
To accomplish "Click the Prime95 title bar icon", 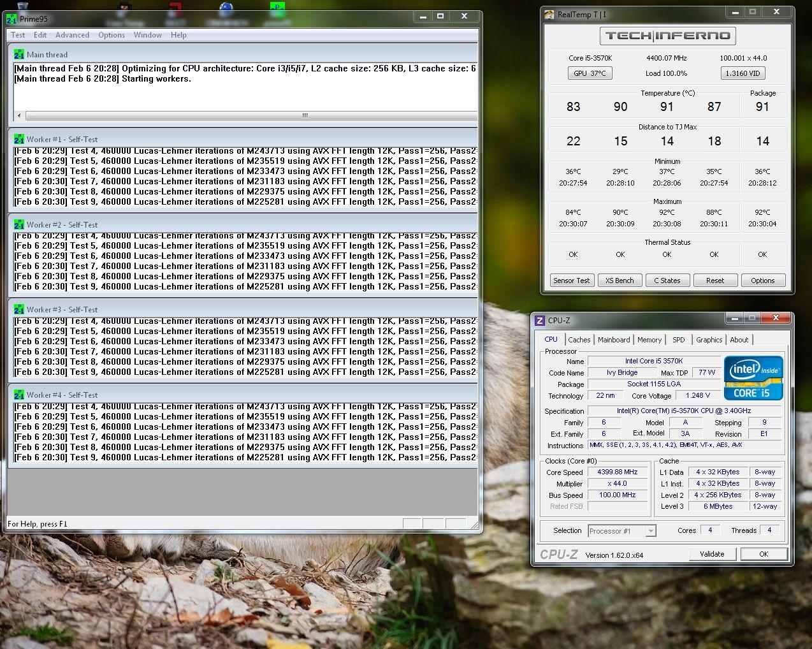I will coord(11,18).
